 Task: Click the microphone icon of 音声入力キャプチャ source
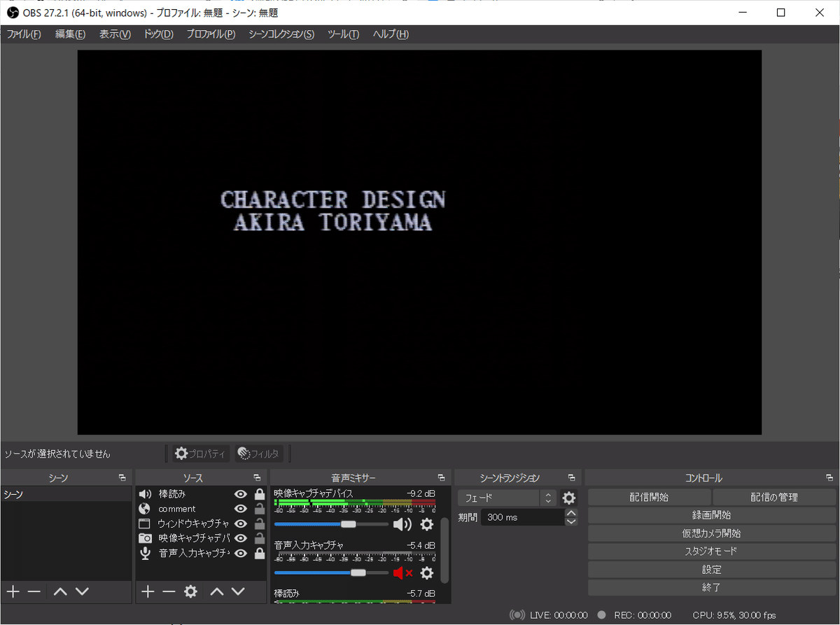coord(145,553)
